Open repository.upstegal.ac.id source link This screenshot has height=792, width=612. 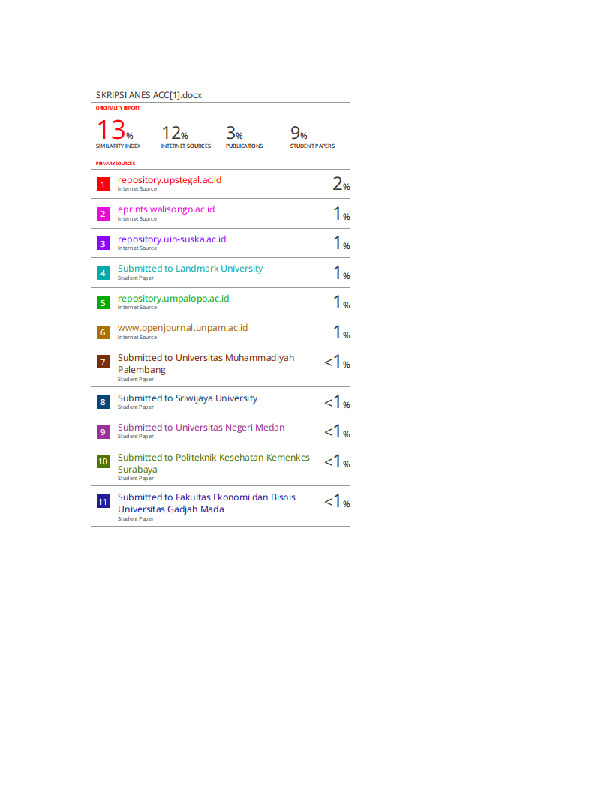click(x=170, y=180)
